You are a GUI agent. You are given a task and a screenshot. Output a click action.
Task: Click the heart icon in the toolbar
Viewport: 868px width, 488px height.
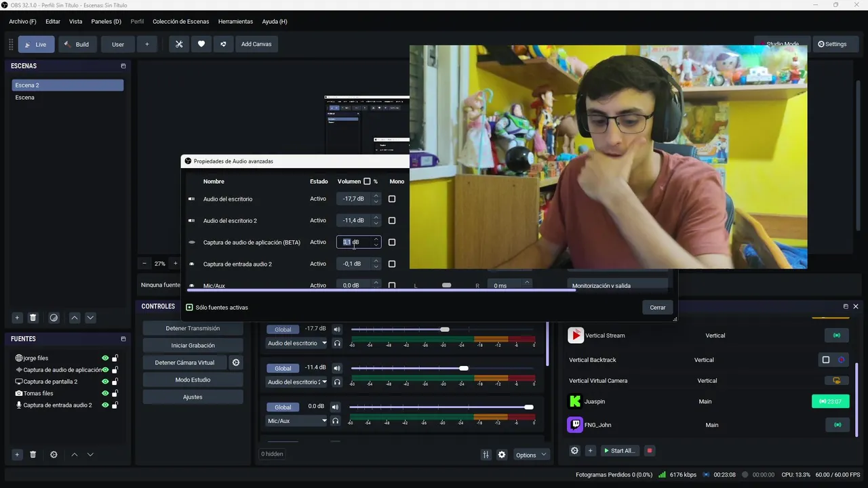coord(201,44)
